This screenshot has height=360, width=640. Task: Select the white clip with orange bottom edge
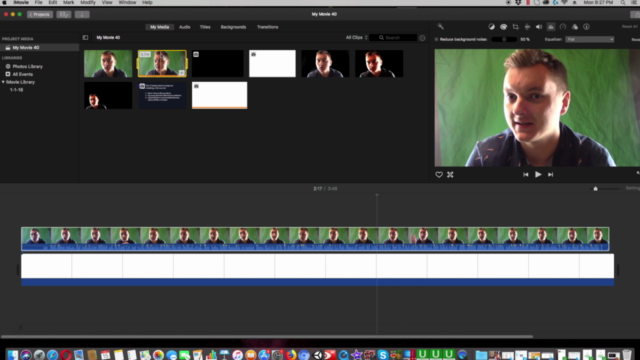(220, 96)
